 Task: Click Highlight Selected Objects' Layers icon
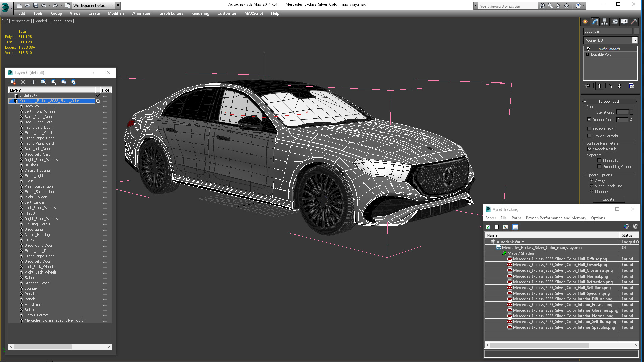coord(53,82)
